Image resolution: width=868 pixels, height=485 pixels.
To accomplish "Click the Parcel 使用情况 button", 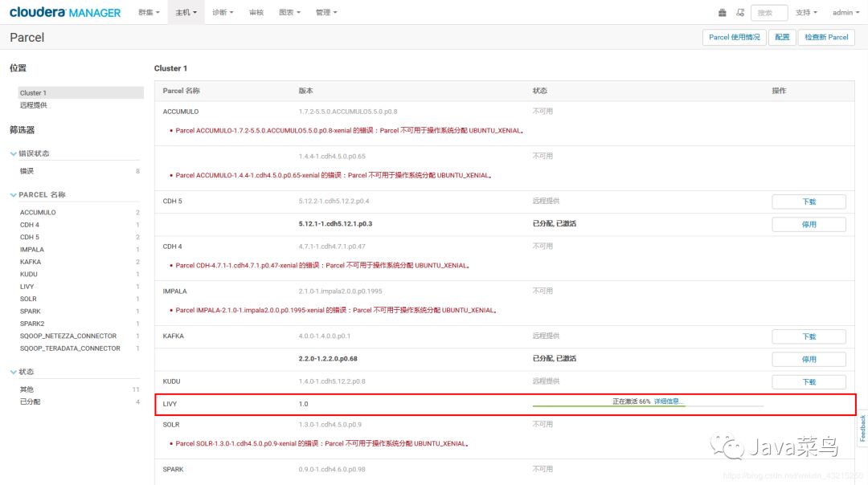I will tap(734, 37).
